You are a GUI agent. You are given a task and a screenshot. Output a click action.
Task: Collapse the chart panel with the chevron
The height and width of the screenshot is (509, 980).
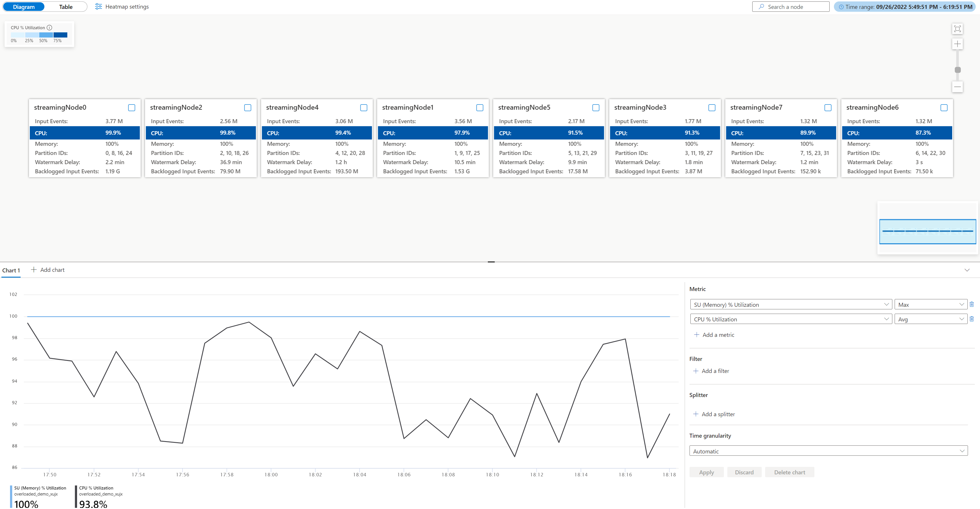point(967,270)
